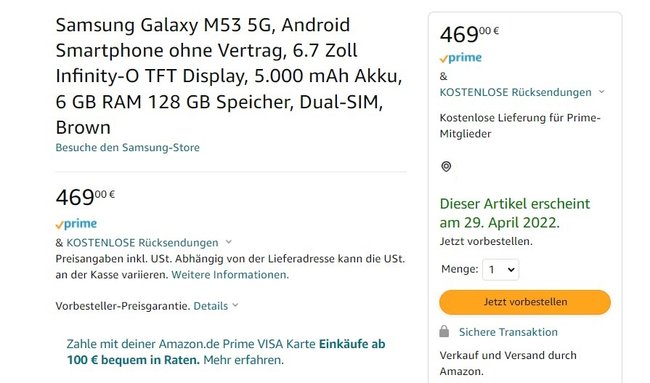650x383 pixels.
Task: Click the Einkäufe ab 100 € Raten offer
Action: click(x=226, y=352)
